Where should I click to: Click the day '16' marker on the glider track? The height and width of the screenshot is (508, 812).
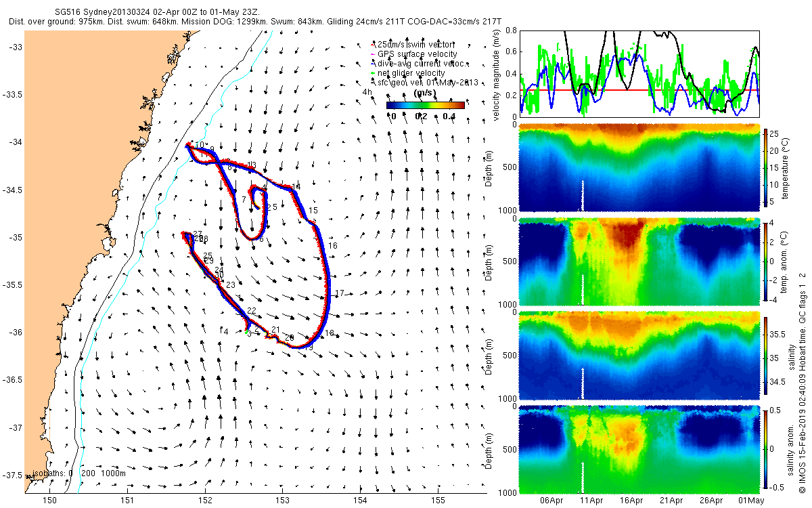333,246
